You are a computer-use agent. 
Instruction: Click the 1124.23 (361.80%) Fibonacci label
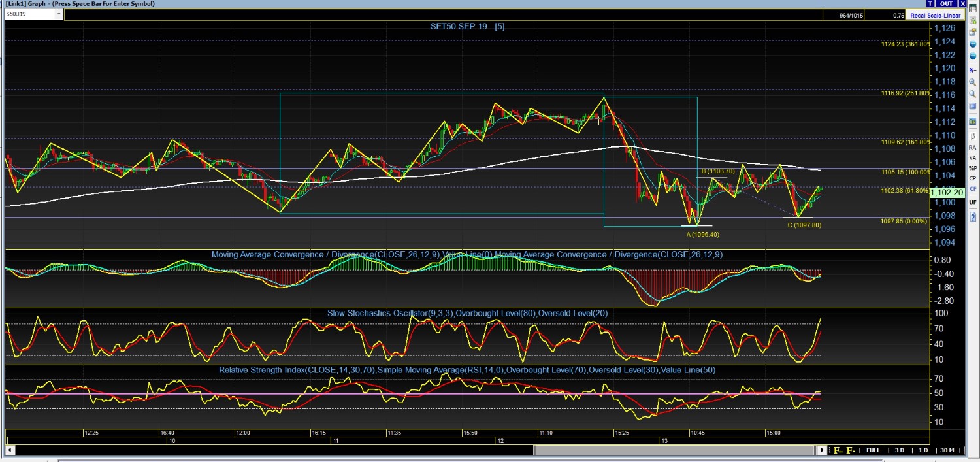(905, 44)
